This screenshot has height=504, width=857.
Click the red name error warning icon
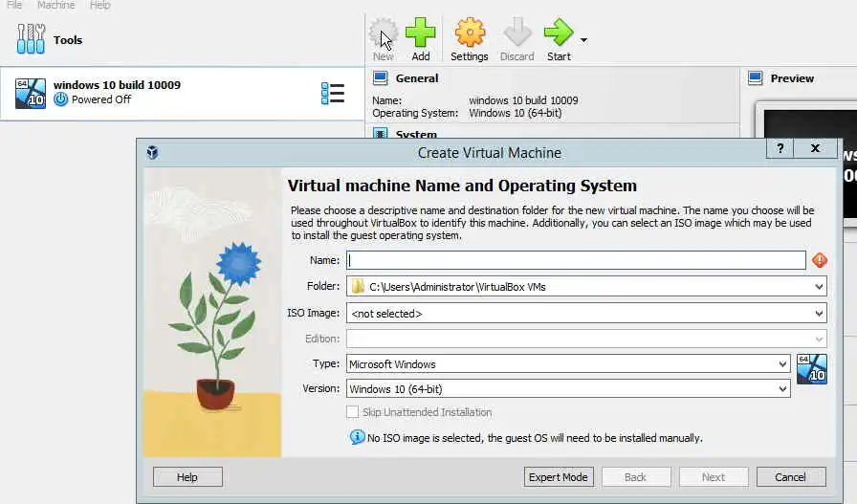tap(820, 260)
